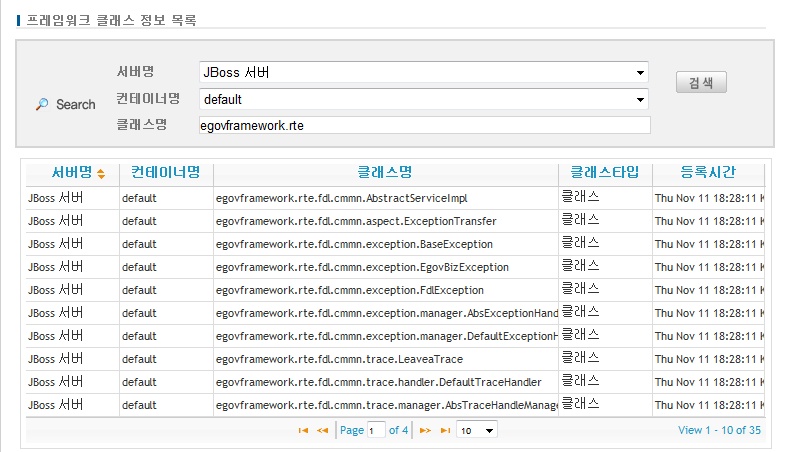Sort table by 등록시간 column header
791x452 pixels.
point(708,172)
